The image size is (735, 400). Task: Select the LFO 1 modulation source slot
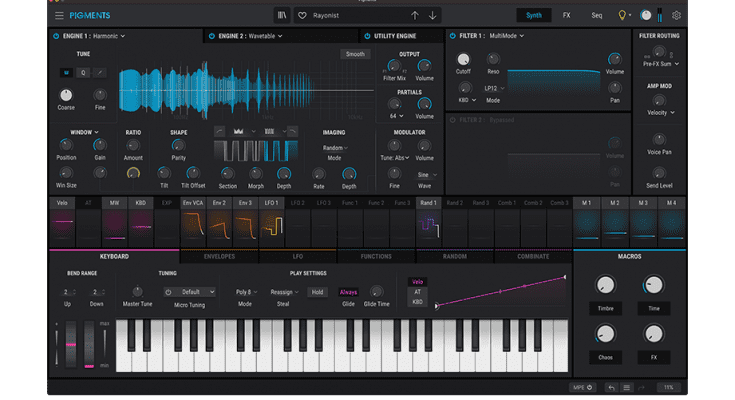[271, 204]
